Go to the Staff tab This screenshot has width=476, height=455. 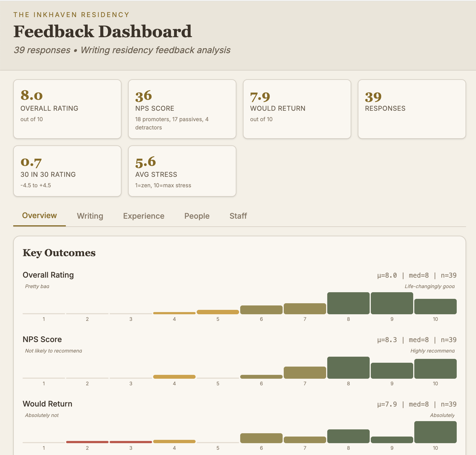238,216
